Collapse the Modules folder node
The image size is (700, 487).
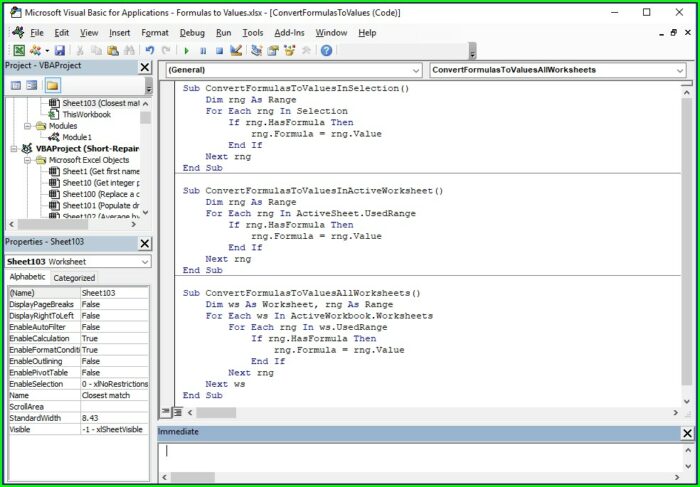(28, 126)
